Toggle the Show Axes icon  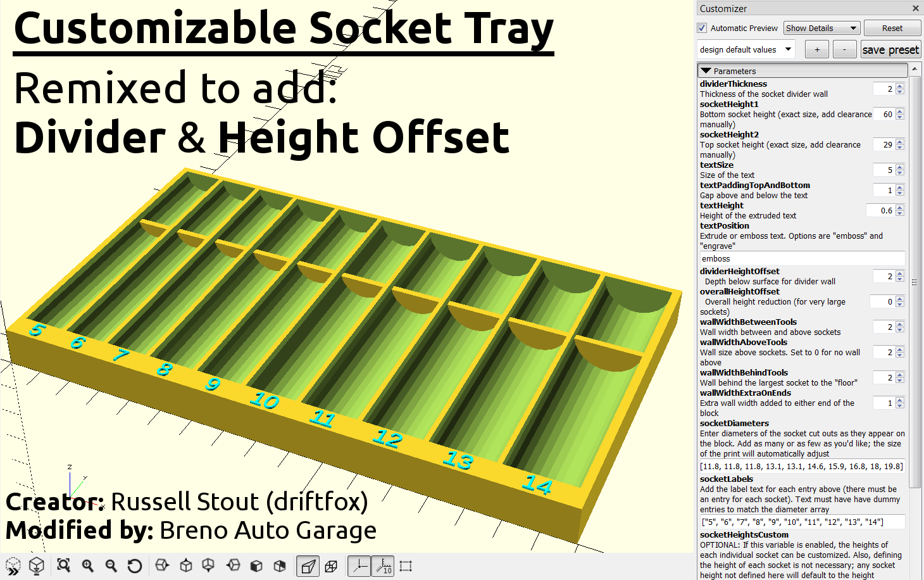click(x=359, y=565)
